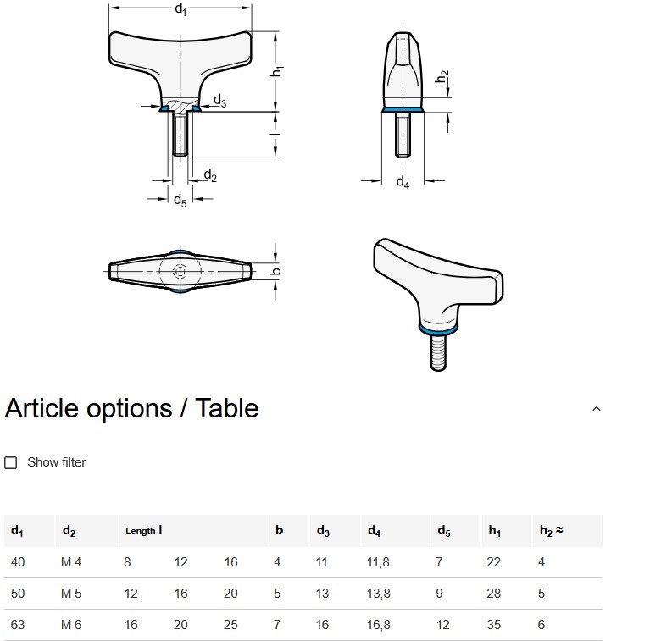The height and width of the screenshot is (641, 672).
Task: Select d1 column header
Action: pos(29,531)
